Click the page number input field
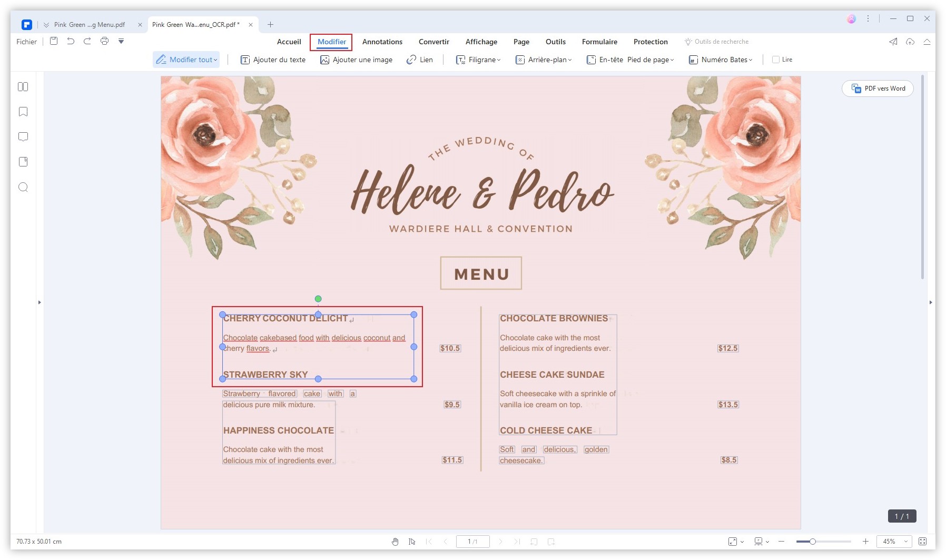Image resolution: width=946 pixels, height=560 pixels. (472, 542)
